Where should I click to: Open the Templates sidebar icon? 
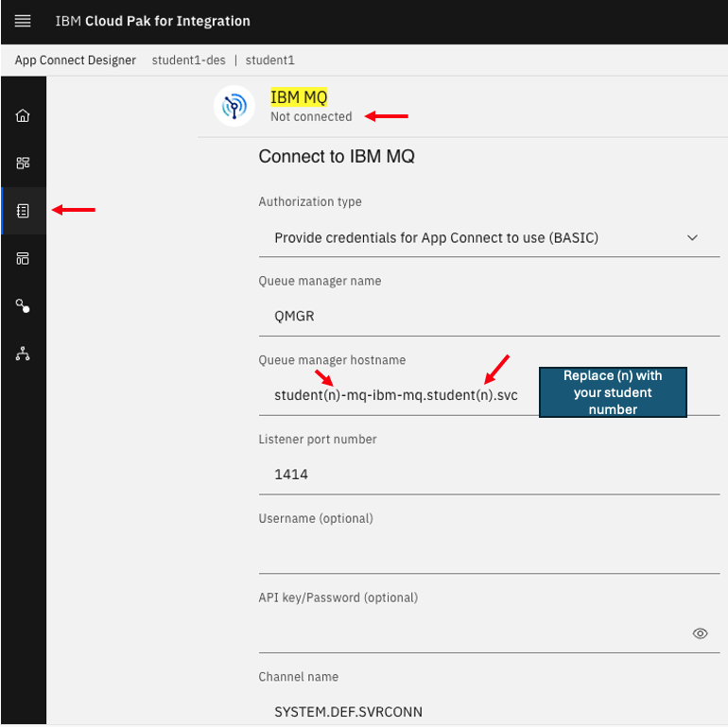click(23, 258)
